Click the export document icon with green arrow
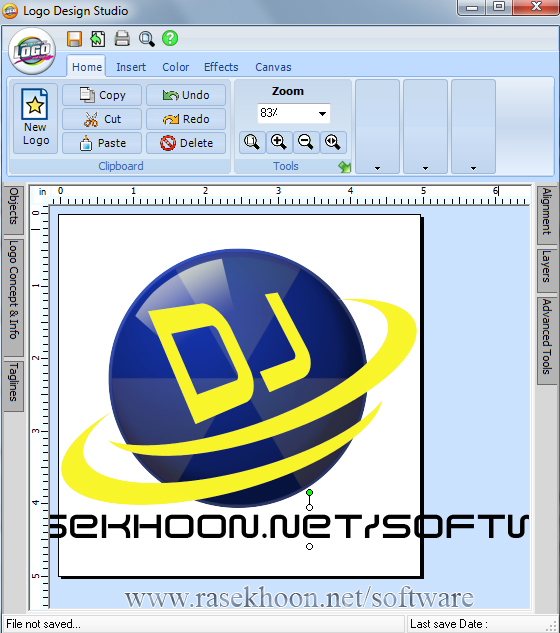The height and width of the screenshot is (633, 560). [x=98, y=39]
